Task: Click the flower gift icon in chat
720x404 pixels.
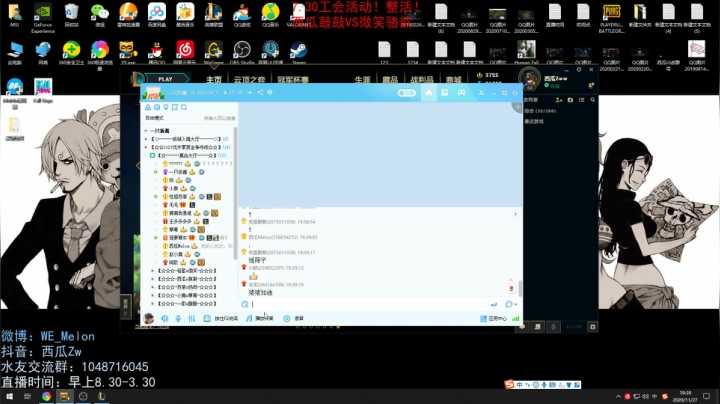Action: tap(511, 288)
